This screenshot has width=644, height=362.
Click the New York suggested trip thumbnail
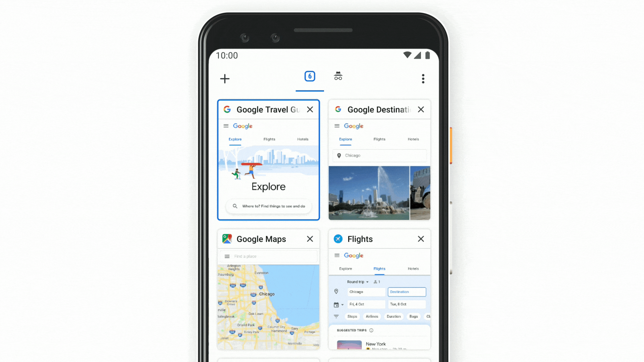point(348,345)
